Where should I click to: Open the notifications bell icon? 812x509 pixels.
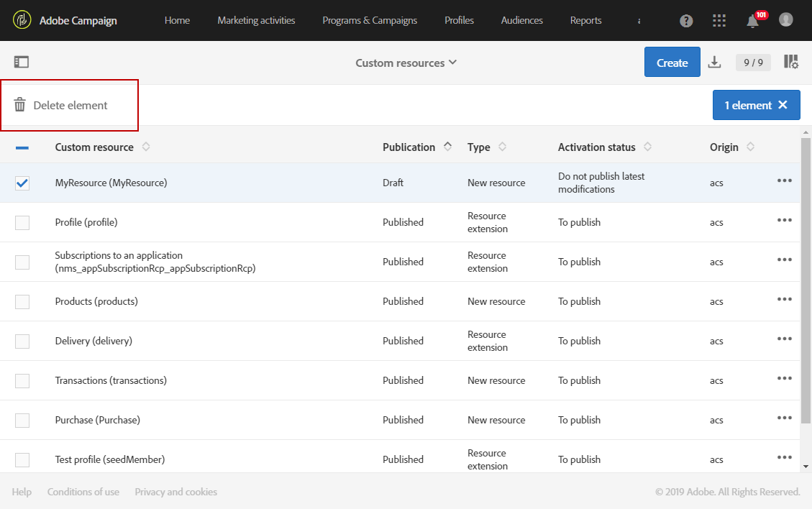[752, 21]
